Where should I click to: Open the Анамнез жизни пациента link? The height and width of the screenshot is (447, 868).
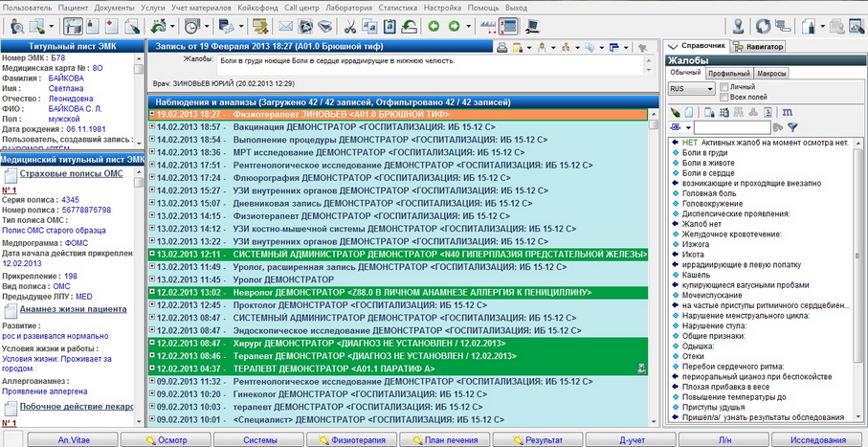coord(73,309)
